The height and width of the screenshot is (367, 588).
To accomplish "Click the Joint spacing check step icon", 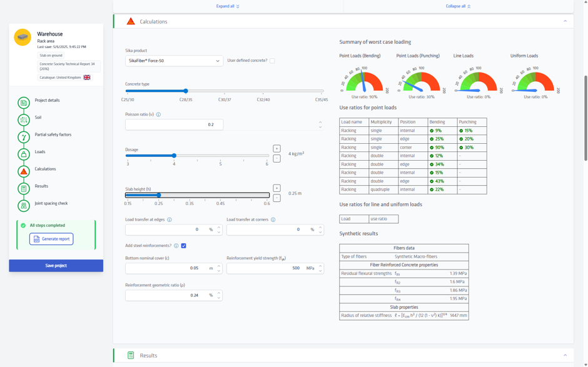I will point(24,206).
